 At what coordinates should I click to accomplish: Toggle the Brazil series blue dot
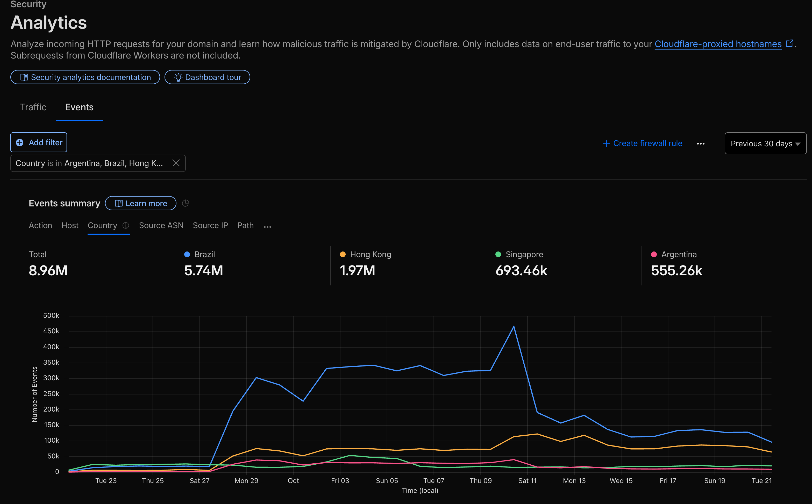coord(187,255)
